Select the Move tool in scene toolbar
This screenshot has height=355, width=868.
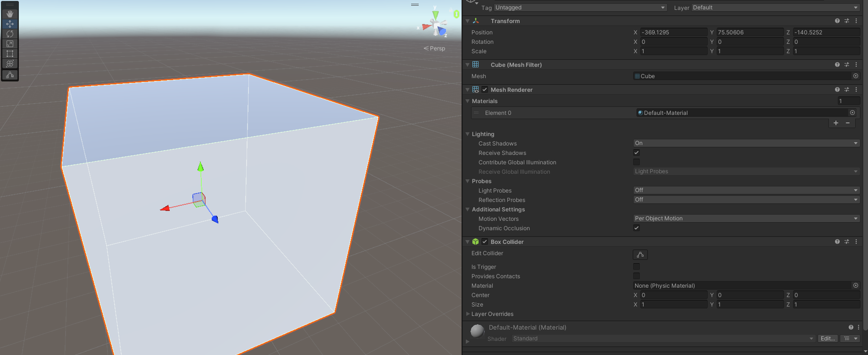click(x=9, y=24)
